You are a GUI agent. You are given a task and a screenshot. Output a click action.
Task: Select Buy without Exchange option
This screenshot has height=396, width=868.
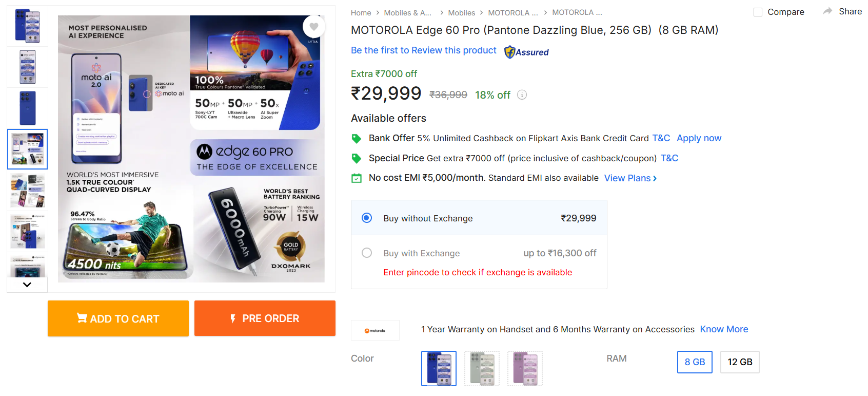point(367,218)
